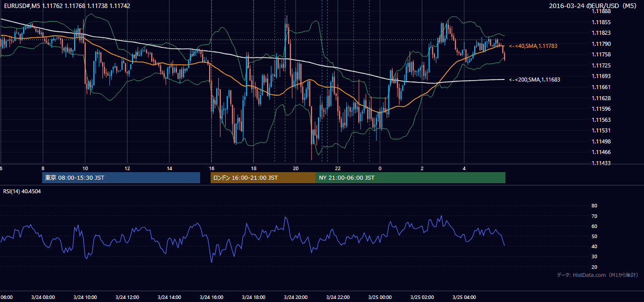Click the RSI level 50 label
Viewport: 644px width, 302px height.
pyautogui.click(x=594, y=236)
